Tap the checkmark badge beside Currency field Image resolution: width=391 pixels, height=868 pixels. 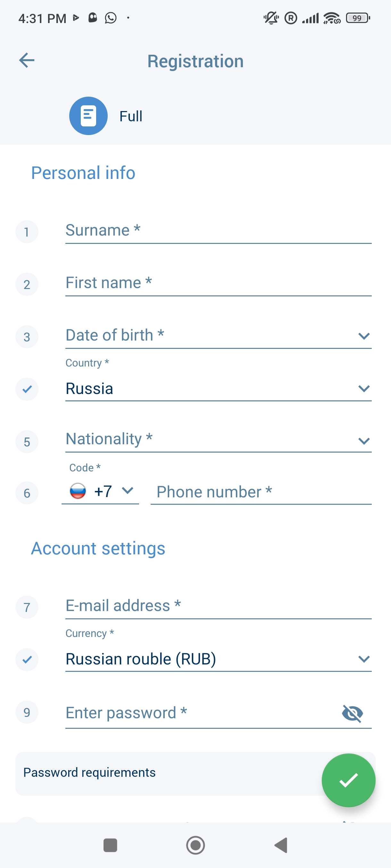click(27, 659)
